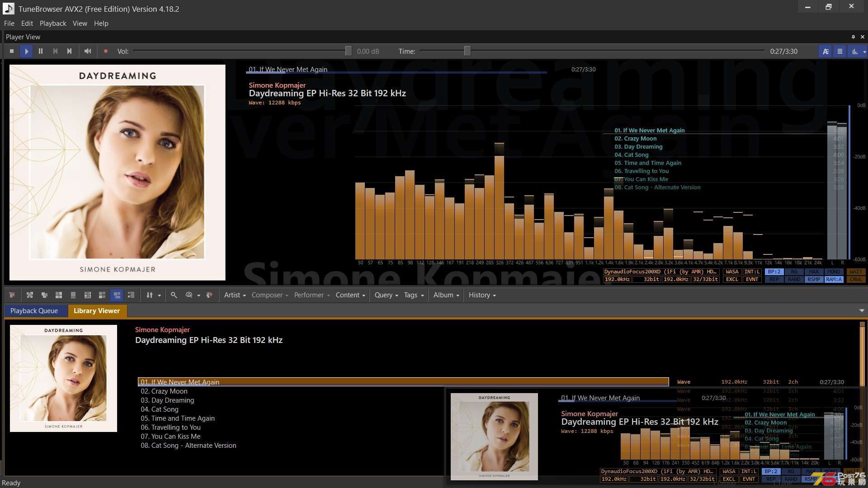868x488 pixels.
Task: Select the indented list view icon
Action: 131,295
